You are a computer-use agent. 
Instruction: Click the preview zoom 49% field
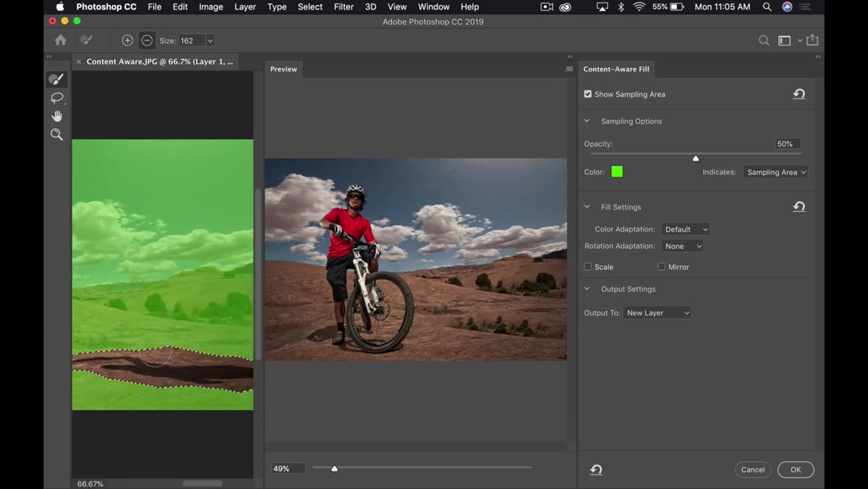coord(288,469)
